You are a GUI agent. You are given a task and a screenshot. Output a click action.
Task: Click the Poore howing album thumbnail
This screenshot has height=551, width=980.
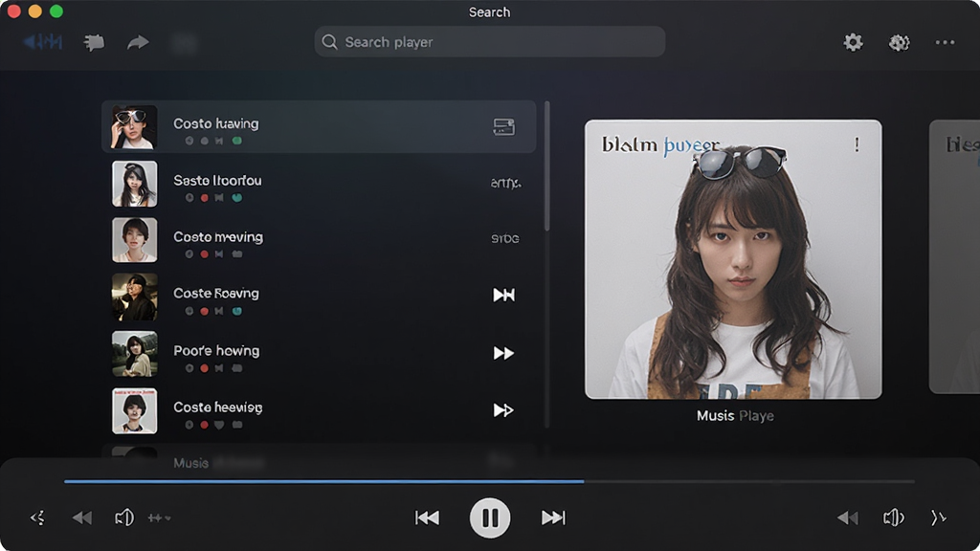[x=134, y=354]
